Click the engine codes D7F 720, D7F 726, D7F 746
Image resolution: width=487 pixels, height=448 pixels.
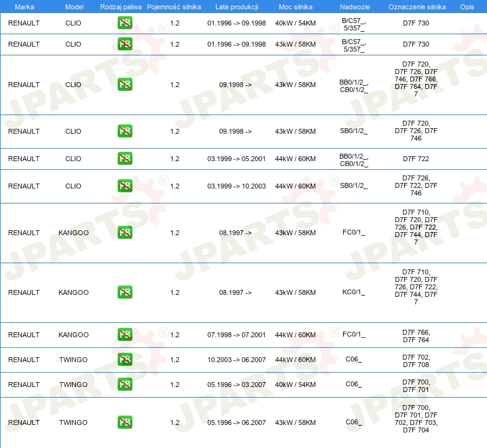pos(416,131)
